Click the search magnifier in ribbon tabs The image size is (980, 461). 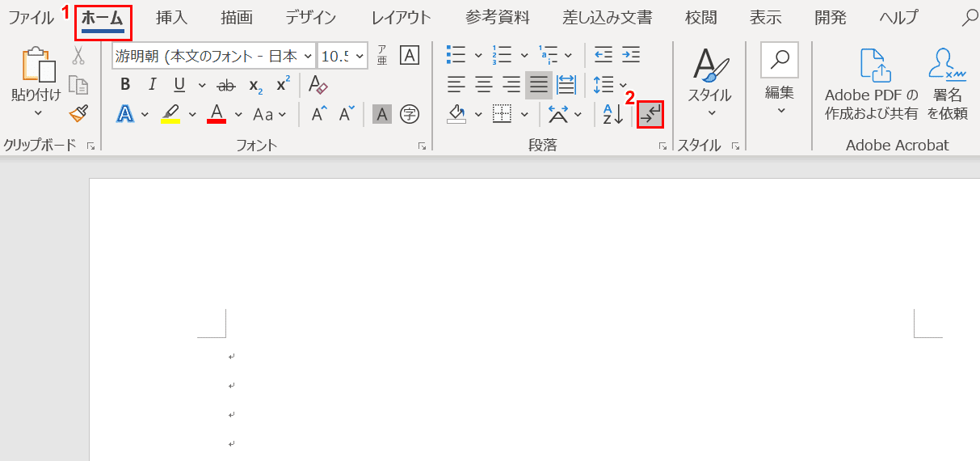click(970, 17)
